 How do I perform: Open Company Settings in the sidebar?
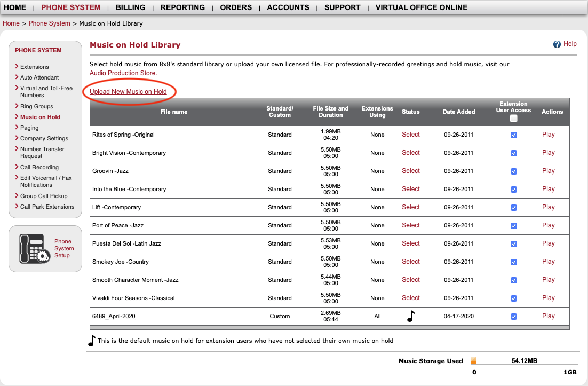(44, 138)
